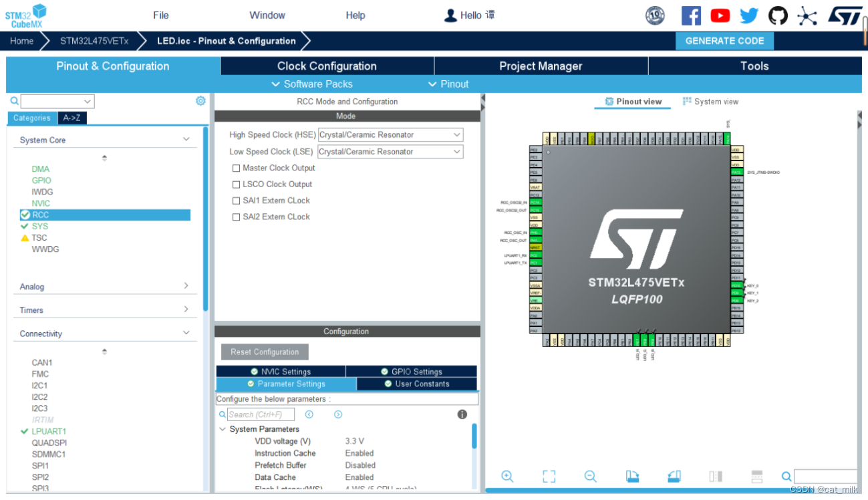Click the STM32CubeMX logo
Screen dimensions: 868x500
(x=26, y=16)
